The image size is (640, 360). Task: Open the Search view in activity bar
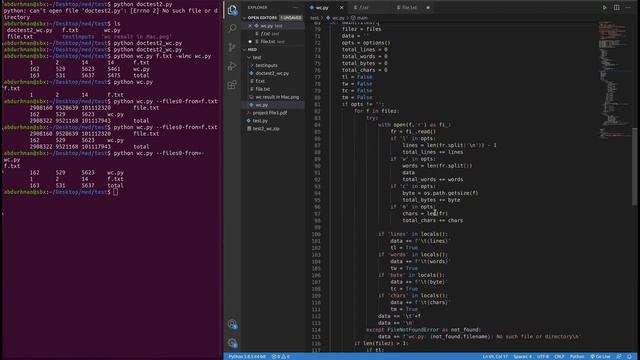tap(232, 28)
